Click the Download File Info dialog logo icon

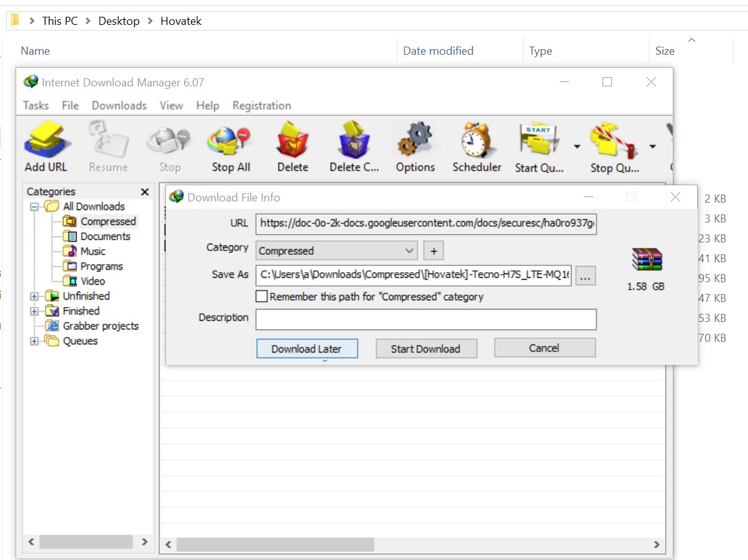click(177, 197)
